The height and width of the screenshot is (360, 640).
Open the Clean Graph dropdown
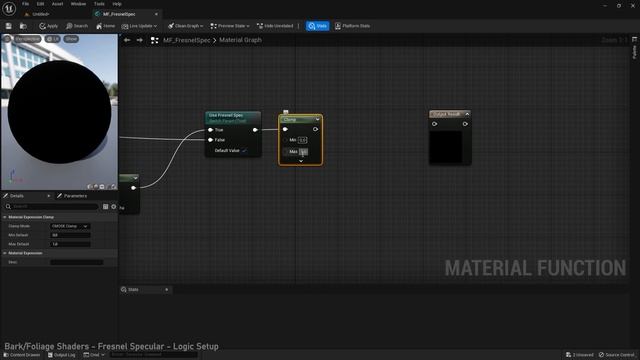(186, 26)
